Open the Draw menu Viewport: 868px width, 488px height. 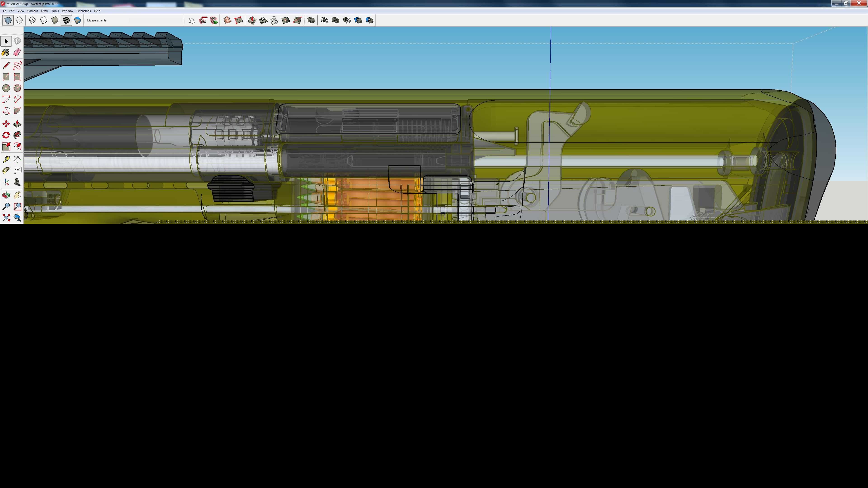click(45, 11)
